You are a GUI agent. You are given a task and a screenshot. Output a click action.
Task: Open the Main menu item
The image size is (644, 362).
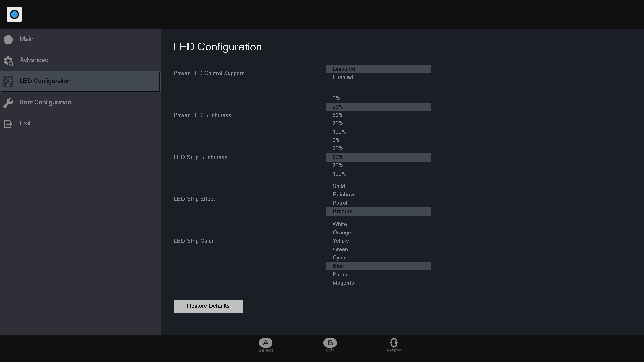click(x=80, y=39)
